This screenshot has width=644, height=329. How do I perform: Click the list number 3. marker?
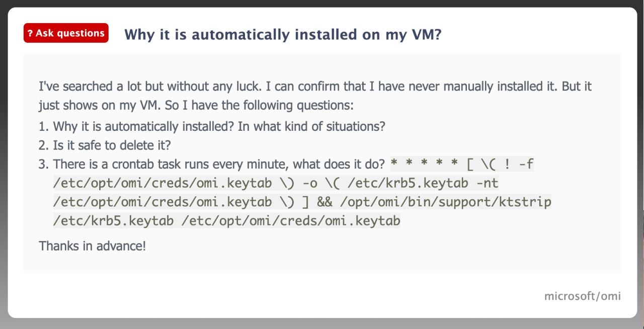[x=43, y=164]
